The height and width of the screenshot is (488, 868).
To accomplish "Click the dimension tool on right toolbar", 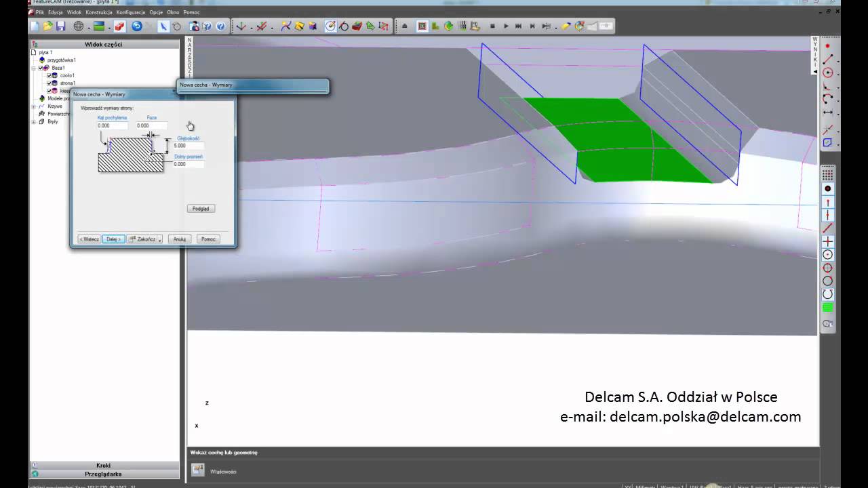I will 827,113.
